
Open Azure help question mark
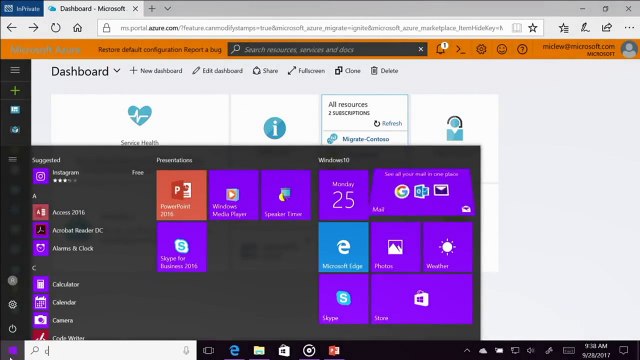click(x=522, y=49)
